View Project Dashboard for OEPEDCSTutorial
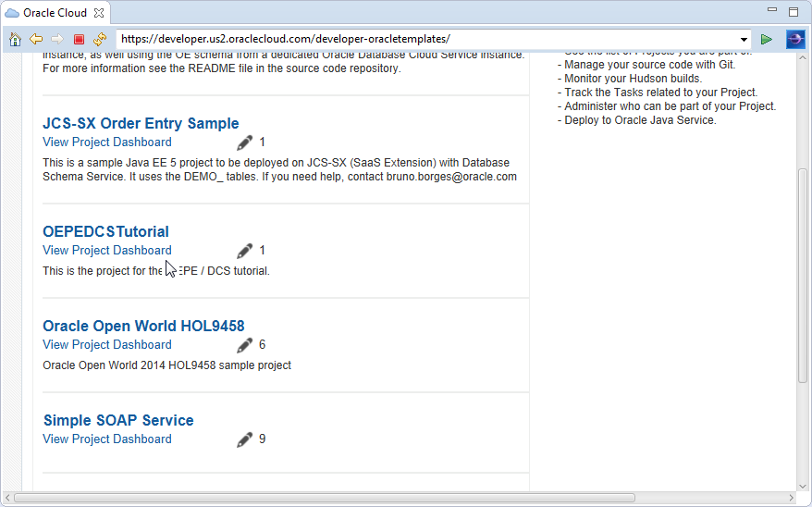The height and width of the screenshot is (507, 812). (x=107, y=250)
